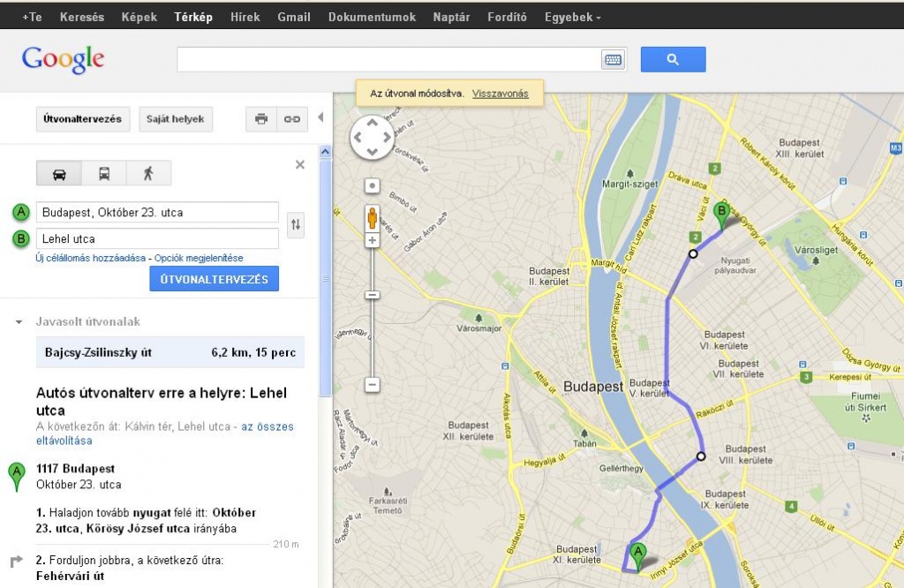Open the +Te menu item
Screen dimensions: 904x588
pyautogui.click(x=32, y=18)
